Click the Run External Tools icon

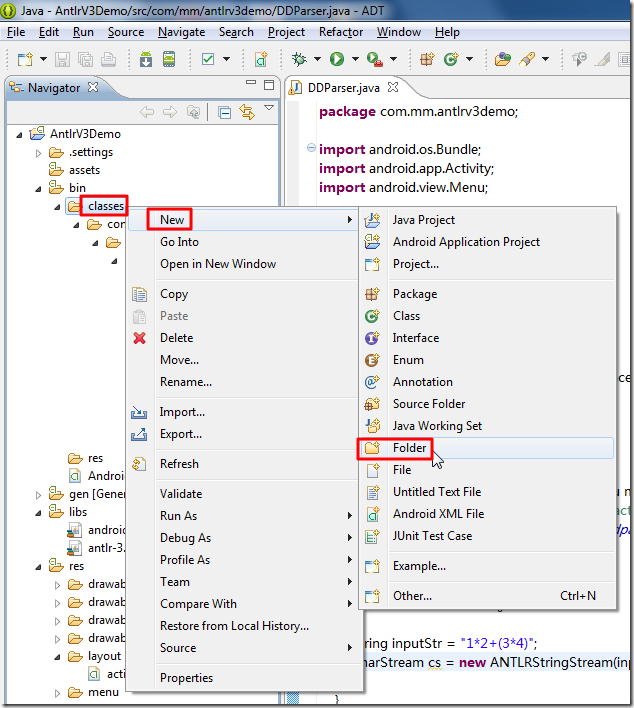pyautogui.click(x=375, y=59)
